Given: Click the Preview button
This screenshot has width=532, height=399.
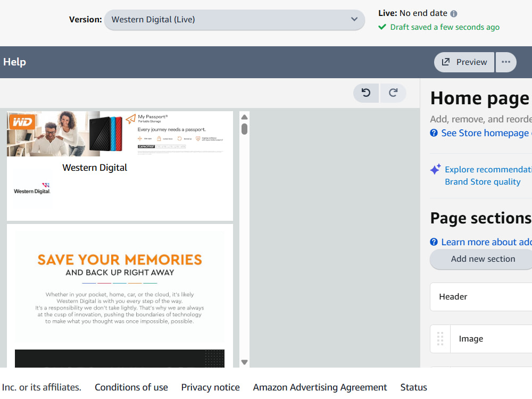Looking at the screenshot, I should tap(464, 62).
